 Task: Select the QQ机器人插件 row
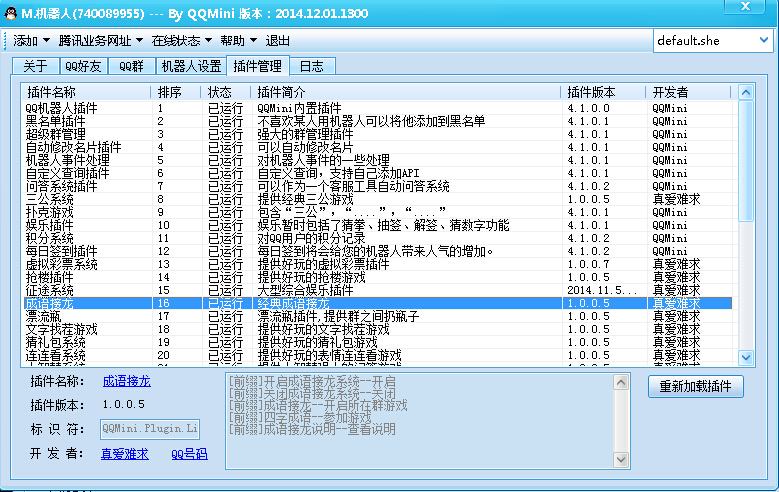(378, 108)
